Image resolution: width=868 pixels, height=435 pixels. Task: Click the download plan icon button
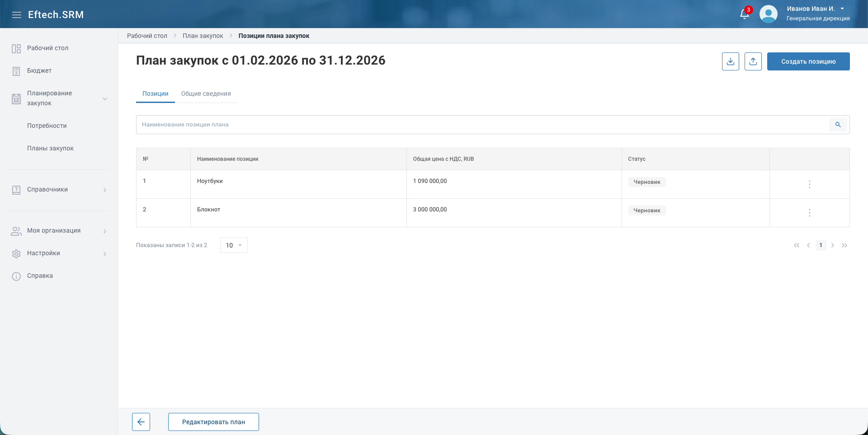coord(731,61)
